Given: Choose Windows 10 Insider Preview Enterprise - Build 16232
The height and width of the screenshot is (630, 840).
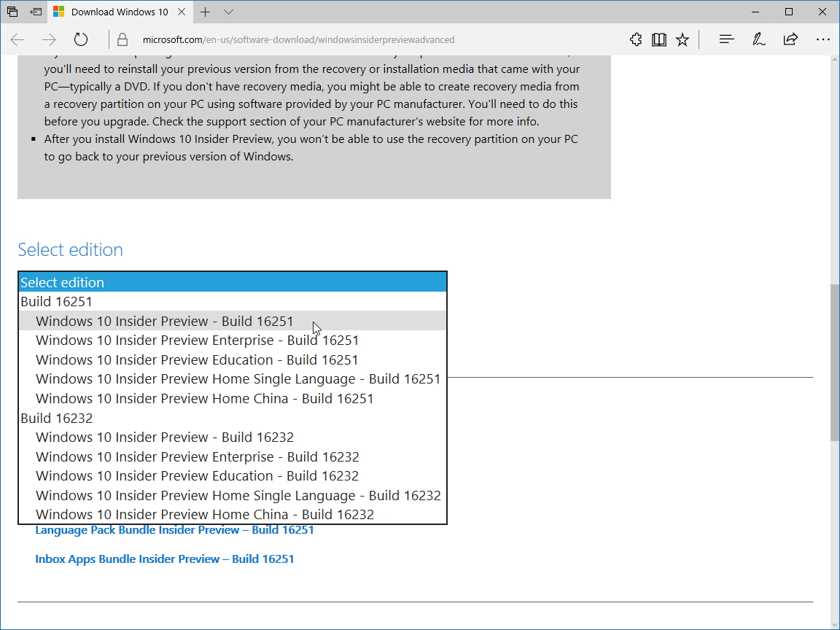Looking at the screenshot, I should pos(197,456).
